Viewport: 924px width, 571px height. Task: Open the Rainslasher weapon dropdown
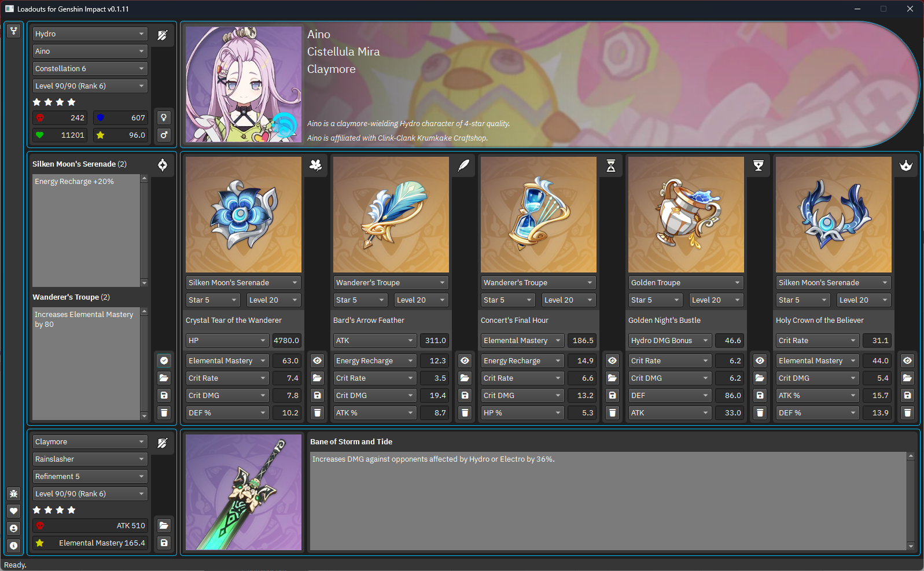pos(90,459)
